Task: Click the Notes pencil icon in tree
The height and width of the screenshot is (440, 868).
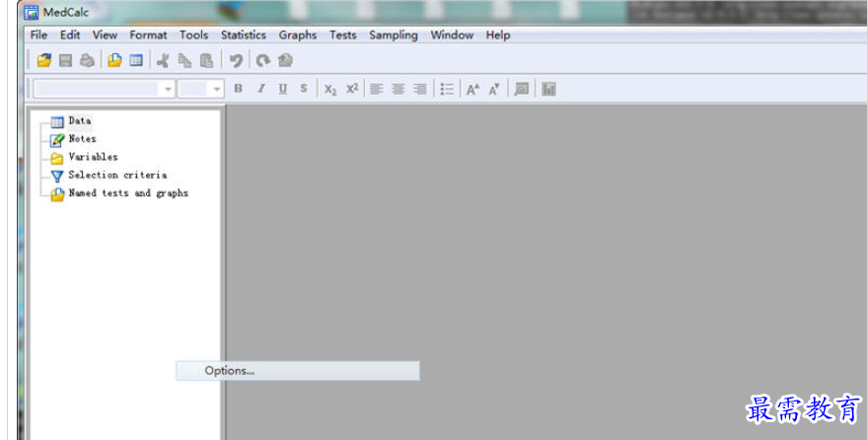Action: [57, 140]
